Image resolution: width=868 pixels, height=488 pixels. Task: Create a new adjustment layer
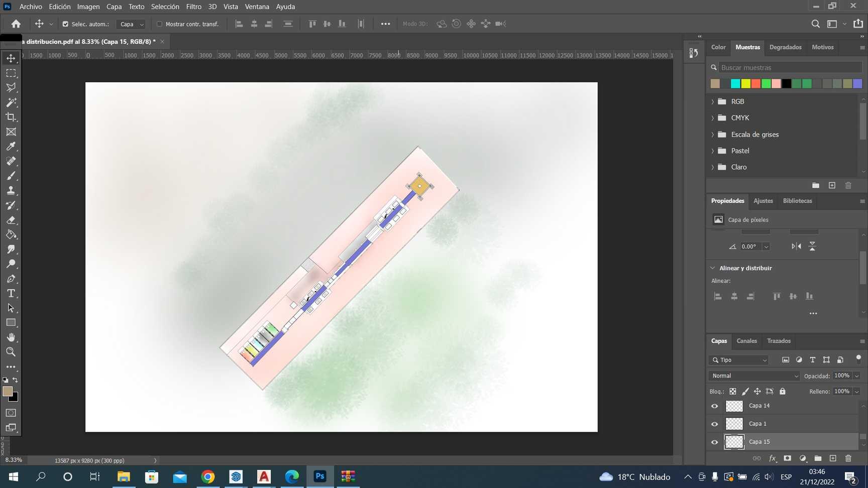(x=803, y=458)
